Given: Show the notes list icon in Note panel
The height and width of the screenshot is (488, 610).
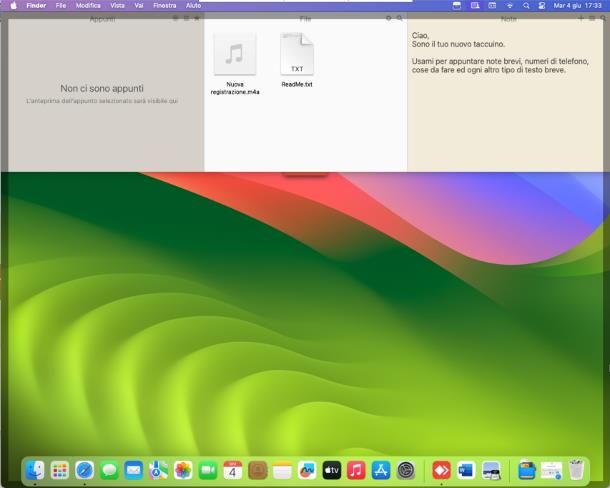Looking at the screenshot, I should click(x=592, y=18).
